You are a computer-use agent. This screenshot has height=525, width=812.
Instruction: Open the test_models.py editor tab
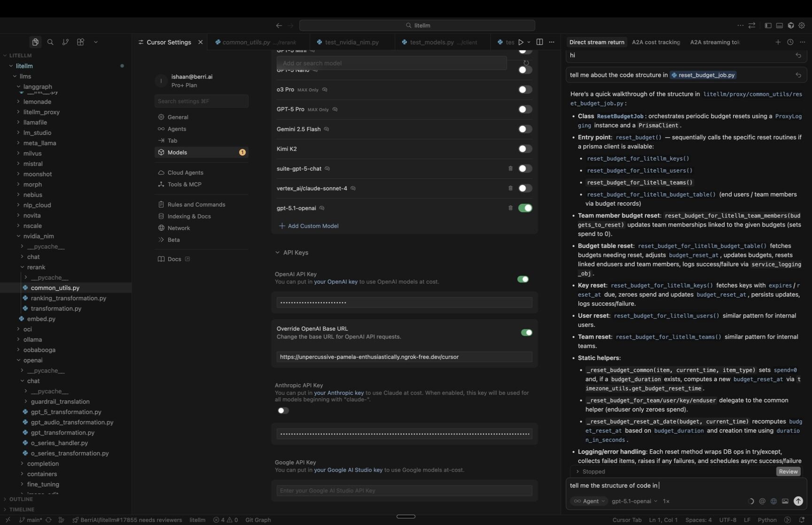[443, 42]
